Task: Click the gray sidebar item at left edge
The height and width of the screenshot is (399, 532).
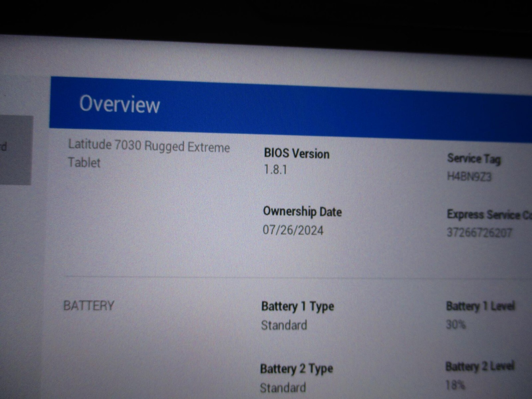Action: point(16,150)
